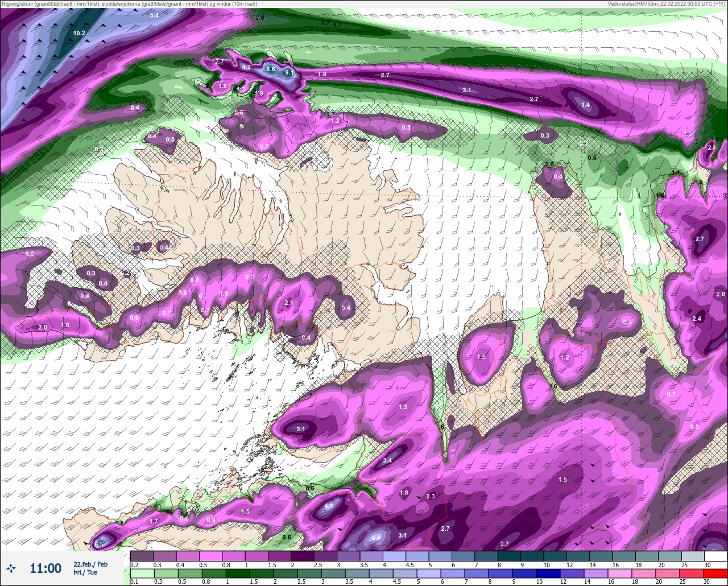This screenshot has height=586, width=728.
Task: Click the 'Veðurstofan/HM750m: 22.02.2022 00:00 UTC' source text
Action: (x=667, y=3)
